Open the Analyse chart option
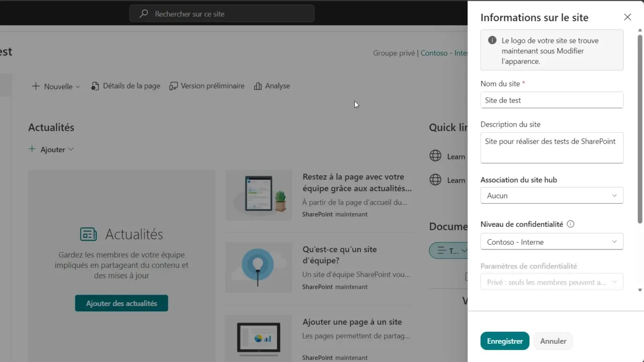 pyautogui.click(x=272, y=86)
